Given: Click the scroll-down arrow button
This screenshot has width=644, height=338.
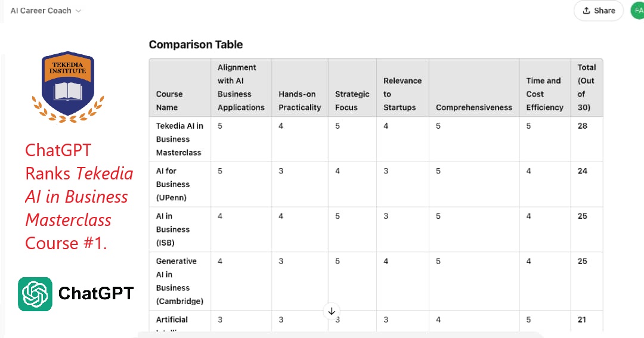Looking at the screenshot, I should tap(332, 311).
